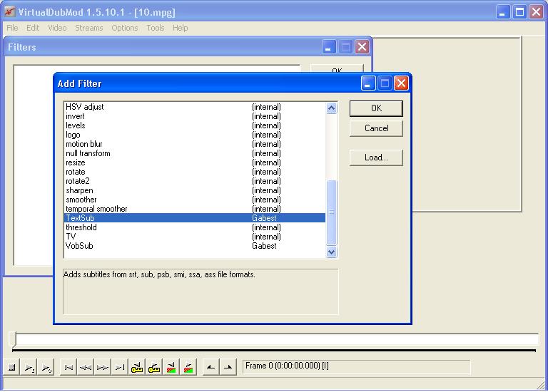Cancel the Add Filter dialog
The height and width of the screenshot is (392, 548).
point(376,128)
